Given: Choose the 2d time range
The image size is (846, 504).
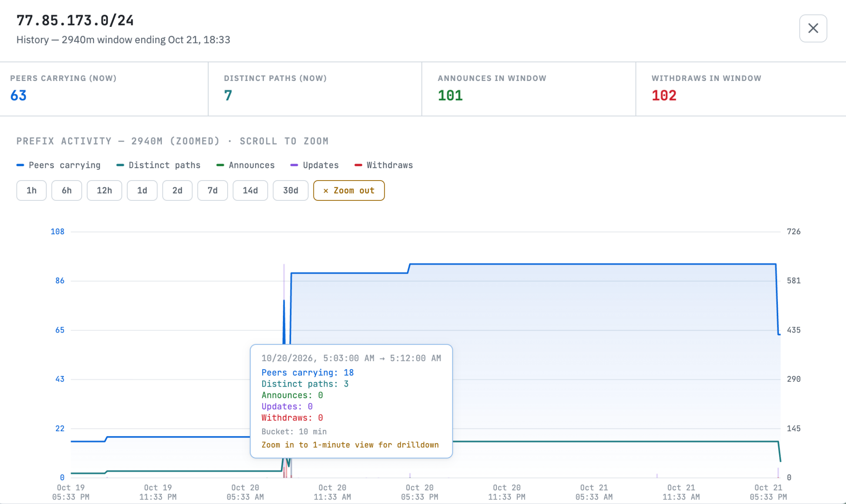Looking at the screenshot, I should 177,190.
